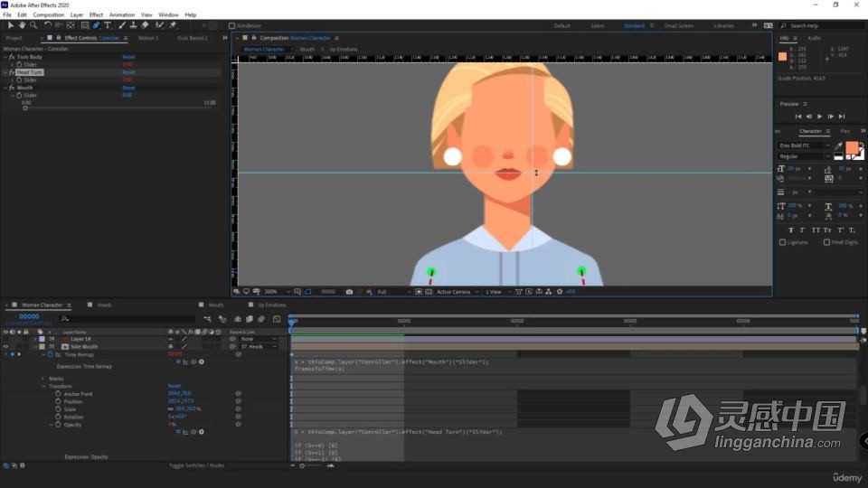Select the Eraser tool
The width and height of the screenshot is (868, 488).
click(145, 25)
